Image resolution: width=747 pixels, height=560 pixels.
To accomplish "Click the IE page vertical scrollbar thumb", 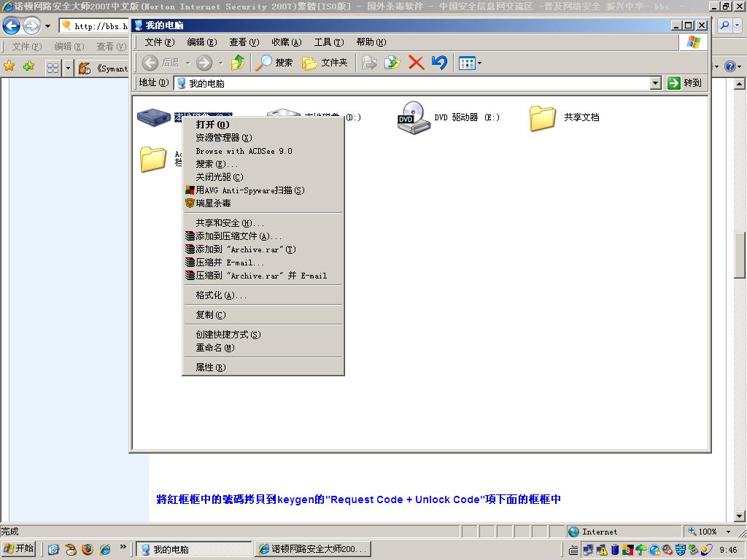I will (740, 254).
